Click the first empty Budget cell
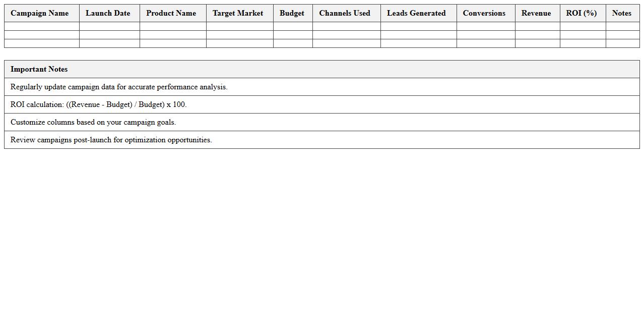Image resolution: width=644 pixels, height=328 pixels. (292, 26)
